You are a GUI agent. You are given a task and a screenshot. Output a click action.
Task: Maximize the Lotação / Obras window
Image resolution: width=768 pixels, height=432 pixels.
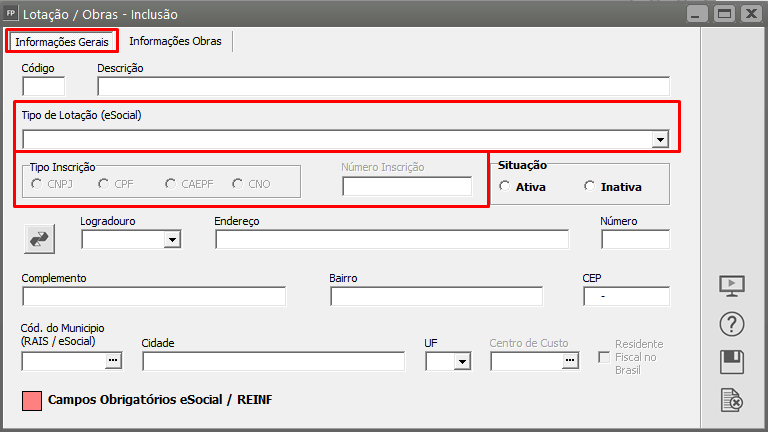724,13
